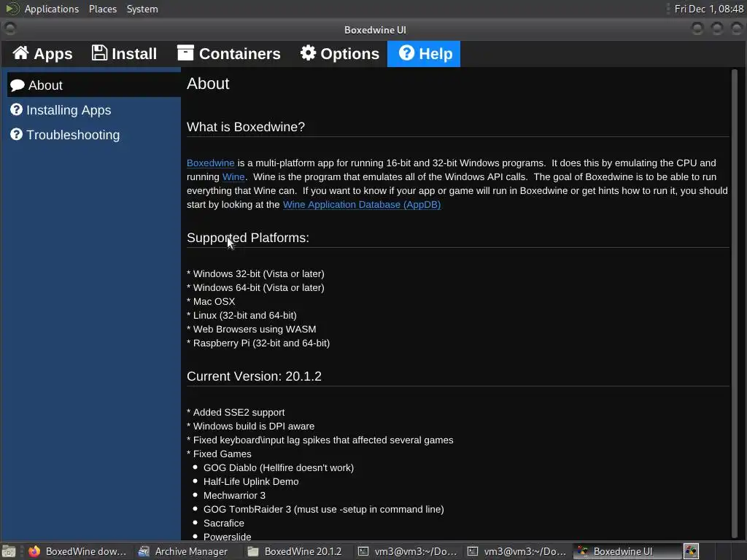The image size is (747, 560).
Task: Click 'Windows build is DPI aware' line
Action: (251, 426)
